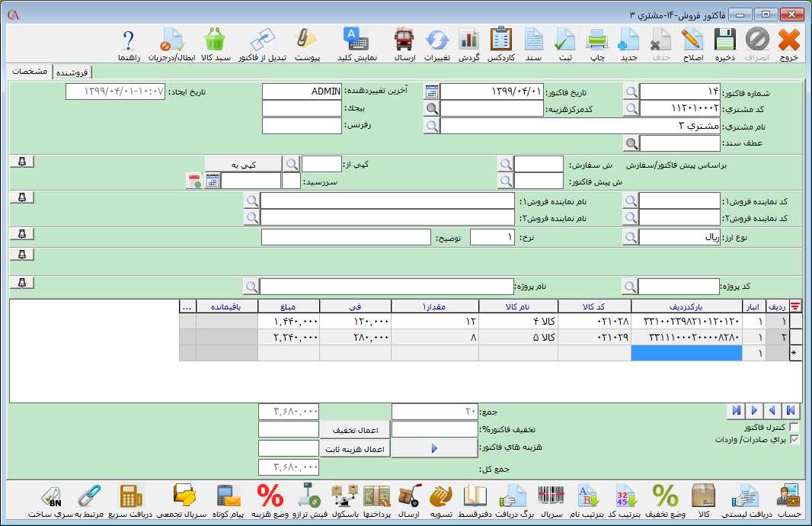Click the پیوست paperclip attachment icon
The image size is (812, 526).
[x=306, y=40]
